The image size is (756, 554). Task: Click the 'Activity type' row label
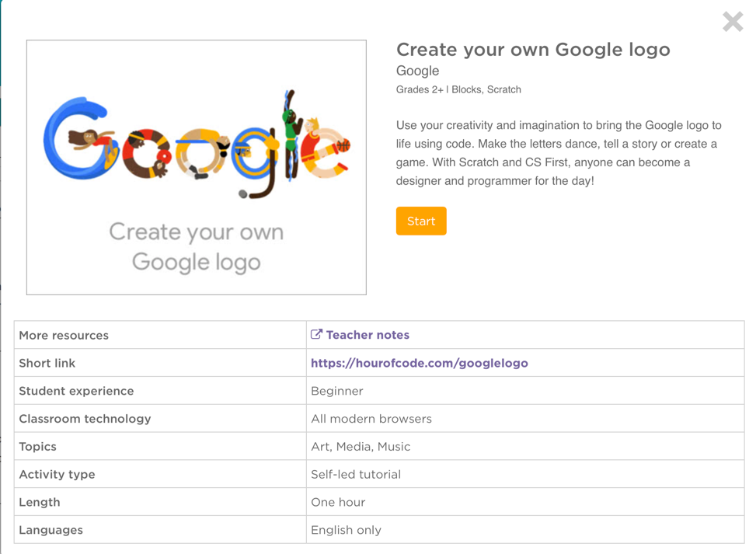pos(57,475)
